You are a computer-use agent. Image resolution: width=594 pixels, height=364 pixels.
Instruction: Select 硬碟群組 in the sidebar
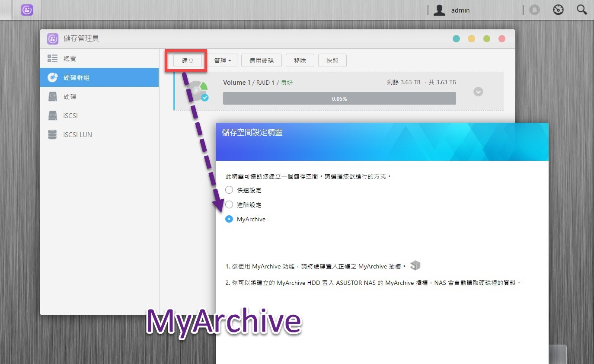(99, 77)
